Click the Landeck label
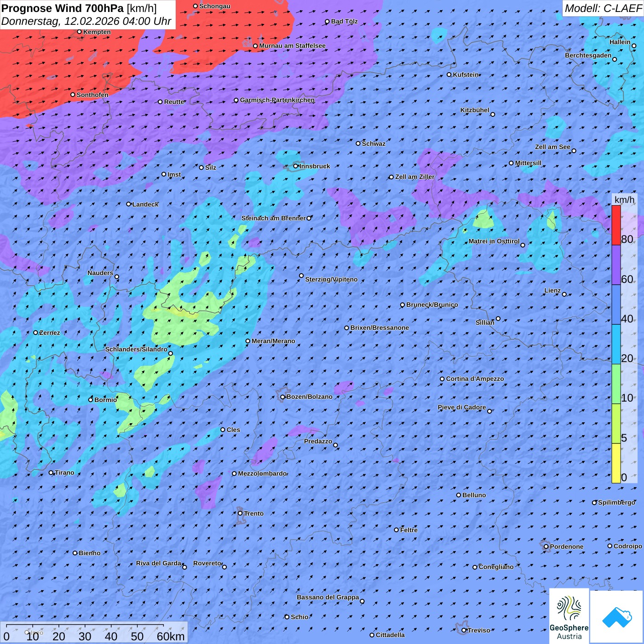Screen dimensions: 644x644 click(145, 204)
